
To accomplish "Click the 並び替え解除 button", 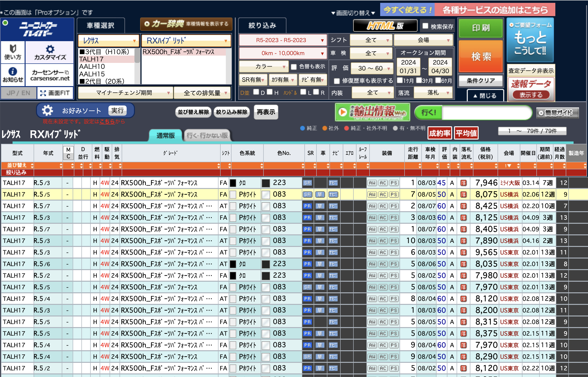I will coord(193,112).
